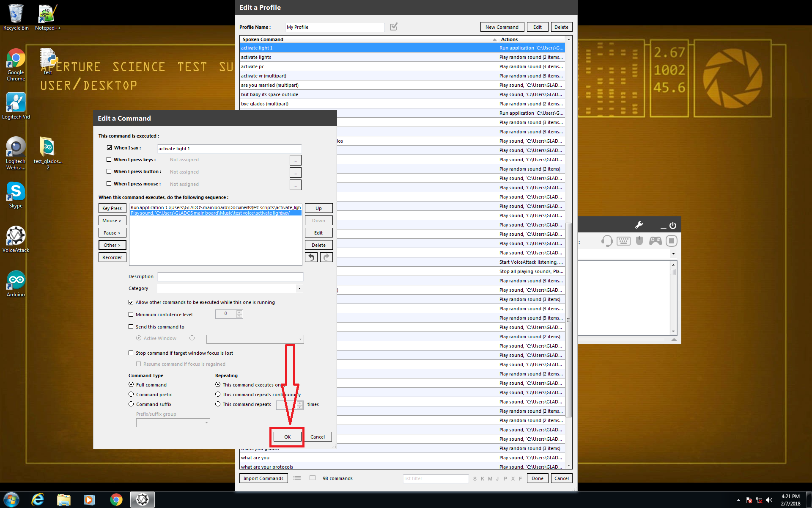Click OK in Edit a Command
The image size is (812, 508).
(x=288, y=437)
